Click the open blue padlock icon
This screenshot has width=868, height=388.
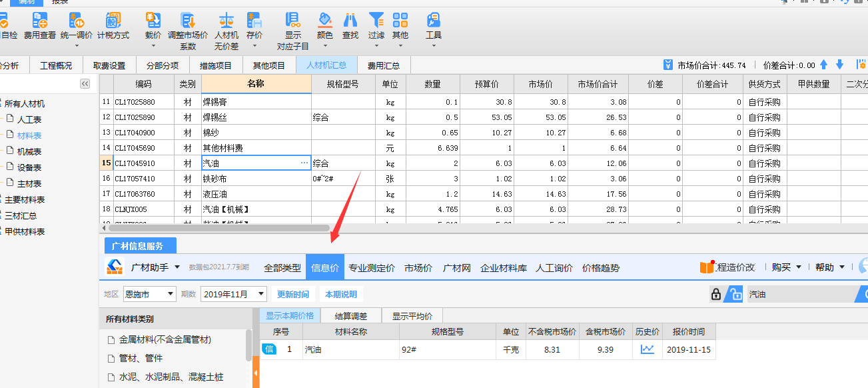click(734, 294)
